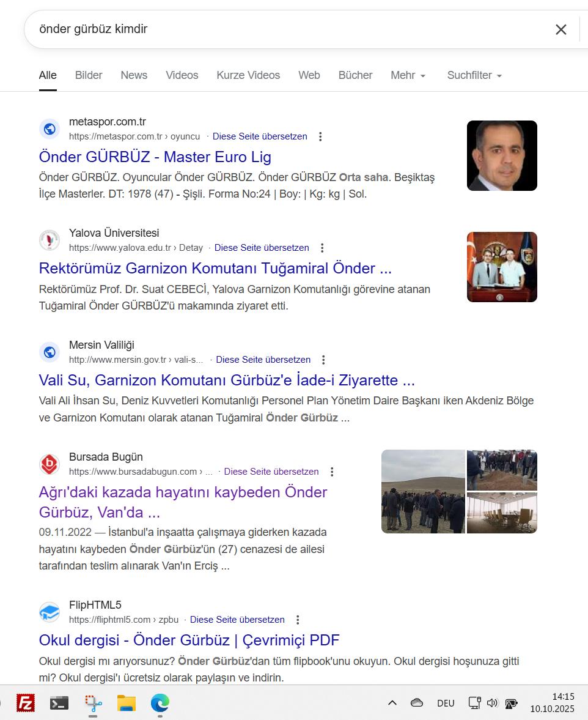Switch to the Bilder tab
The width and height of the screenshot is (588, 720).
(89, 75)
